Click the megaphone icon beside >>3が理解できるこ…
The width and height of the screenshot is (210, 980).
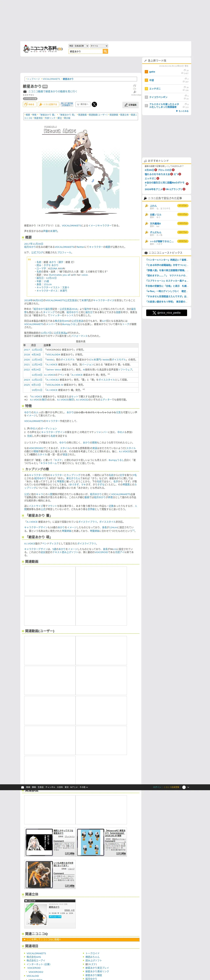tap(146, 241)
